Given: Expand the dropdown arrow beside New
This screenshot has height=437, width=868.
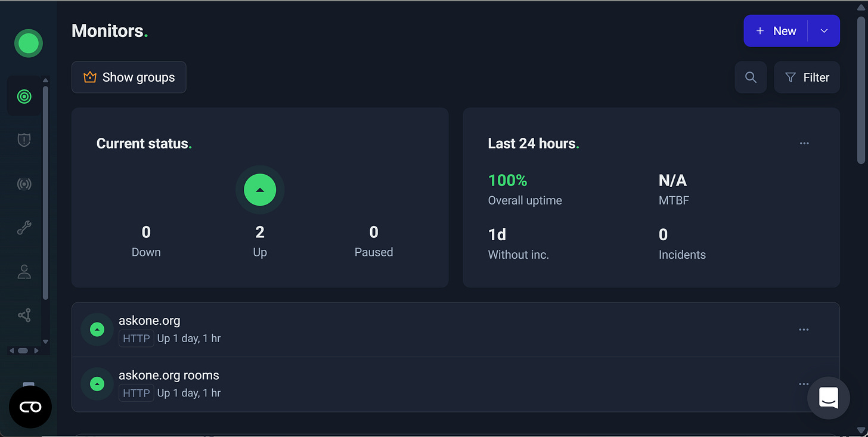Looking at the screenshot, I should pos(824,31).
